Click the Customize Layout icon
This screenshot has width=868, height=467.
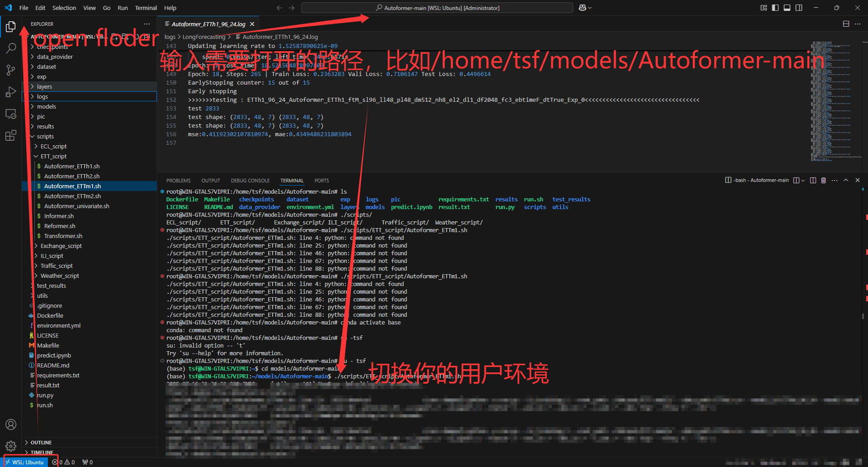764,8
